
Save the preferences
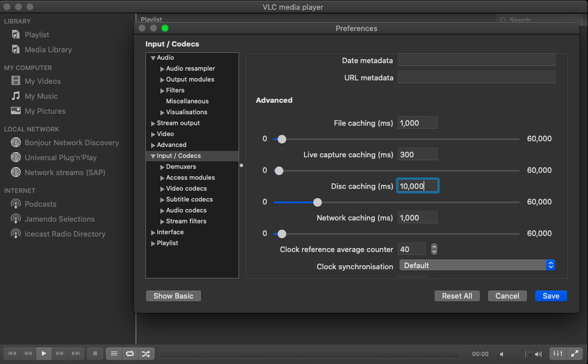pyautogui.click(x=551, y=296)
